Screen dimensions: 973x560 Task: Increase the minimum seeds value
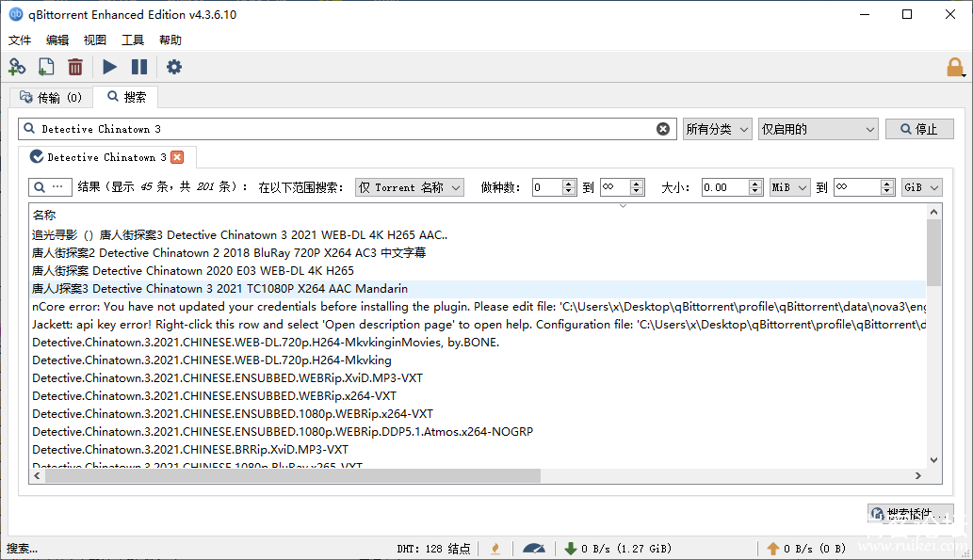coord(569,184)
